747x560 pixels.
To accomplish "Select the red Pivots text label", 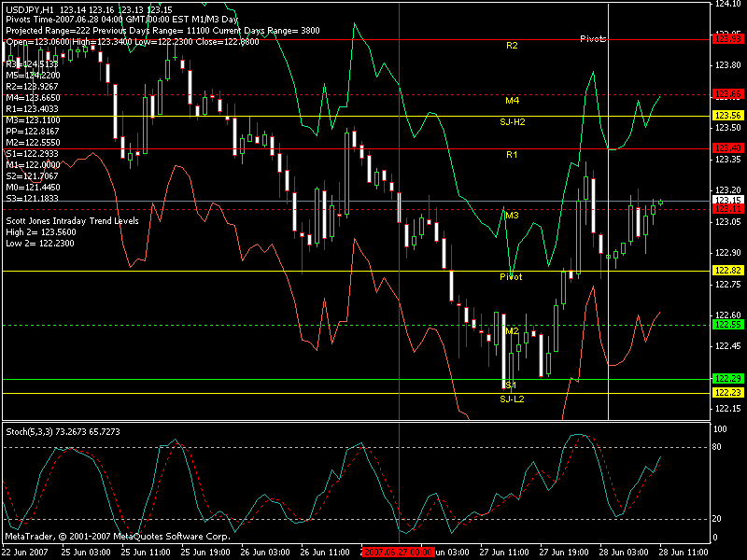I will [593, 39].
